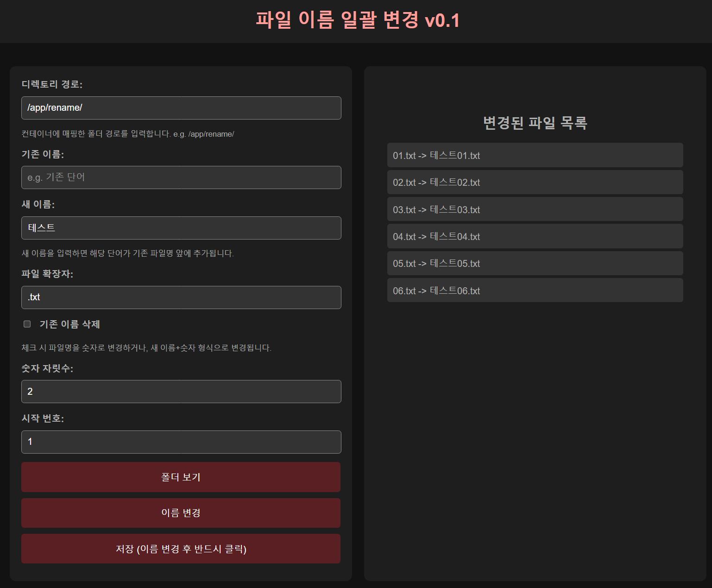The width and height of the screenshot is (712, 588).
Task: Click the 파일 이름 일괄 변경 v0.1 title
Action: (x=357, y=20)
